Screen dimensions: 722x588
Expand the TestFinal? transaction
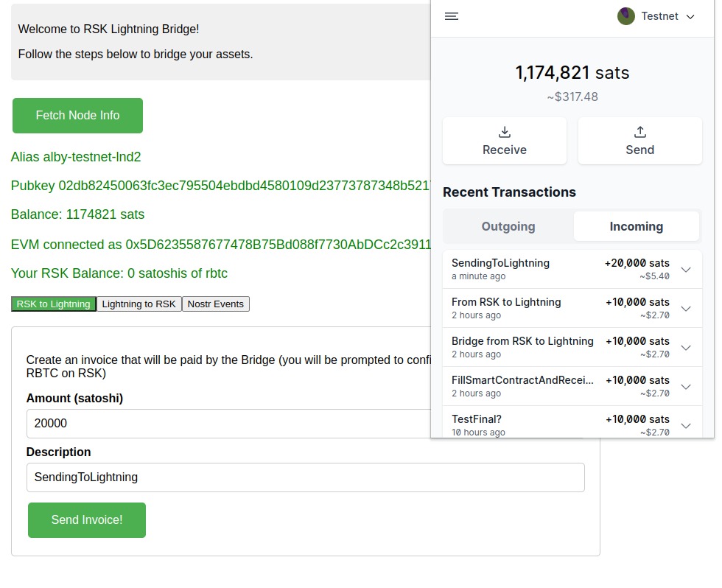[x=686, y=425]
